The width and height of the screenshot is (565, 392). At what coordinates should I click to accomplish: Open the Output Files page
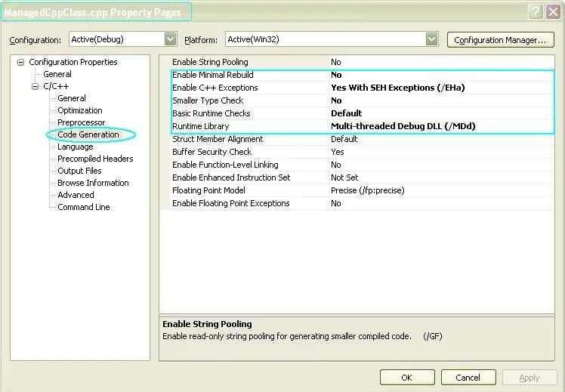tap(79, 171)
